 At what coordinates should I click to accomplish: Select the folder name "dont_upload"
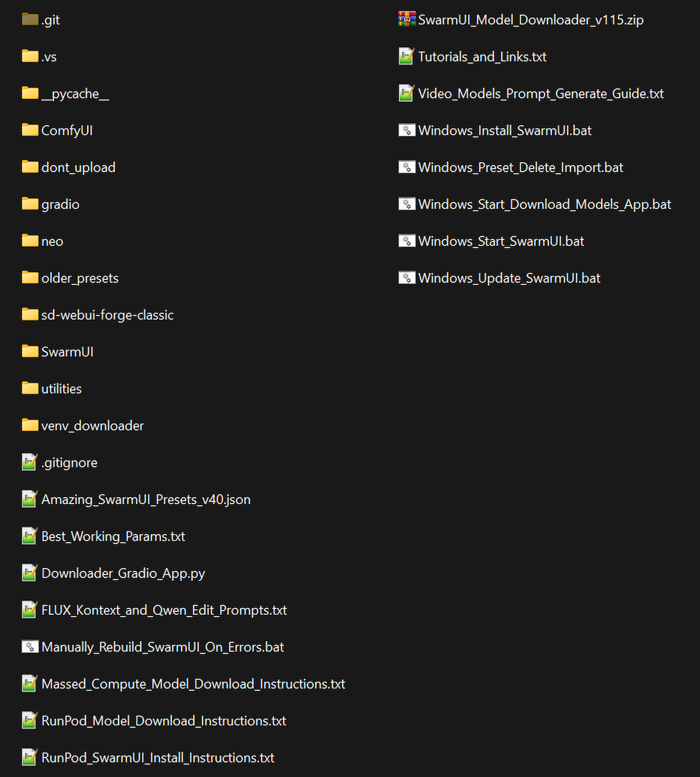78,168
